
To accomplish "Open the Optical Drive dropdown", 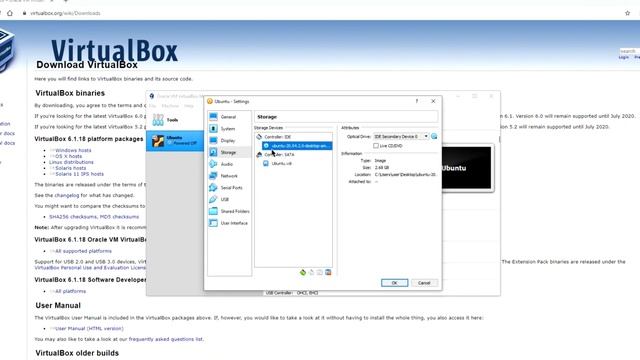I will click(401, 136).
